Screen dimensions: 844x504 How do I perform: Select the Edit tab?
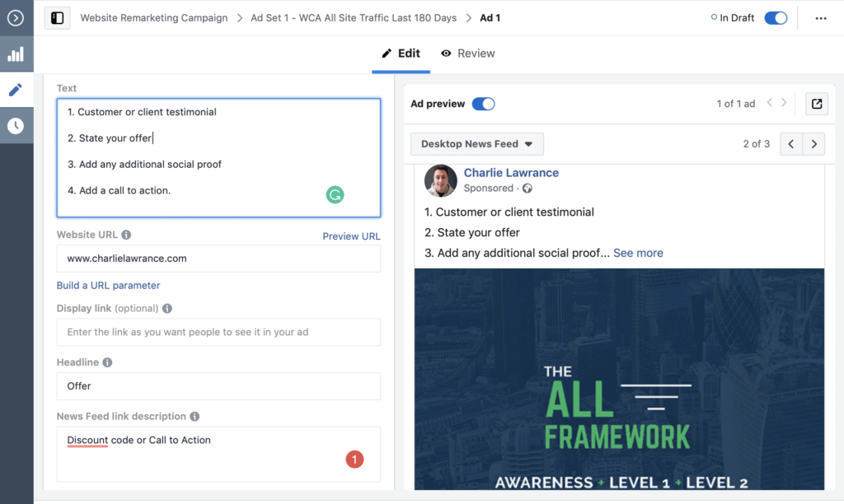[x=401, y=54]
